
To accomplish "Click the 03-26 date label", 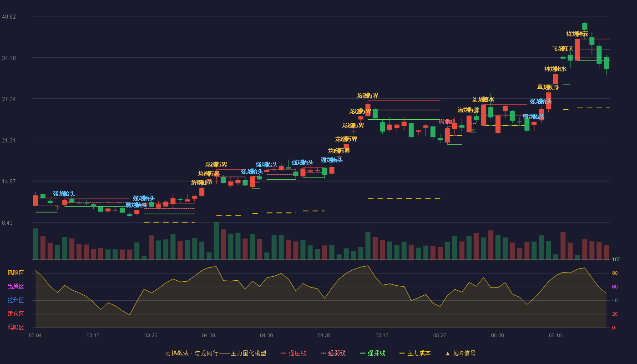I will pyautogui.click(x=151, y=335).
